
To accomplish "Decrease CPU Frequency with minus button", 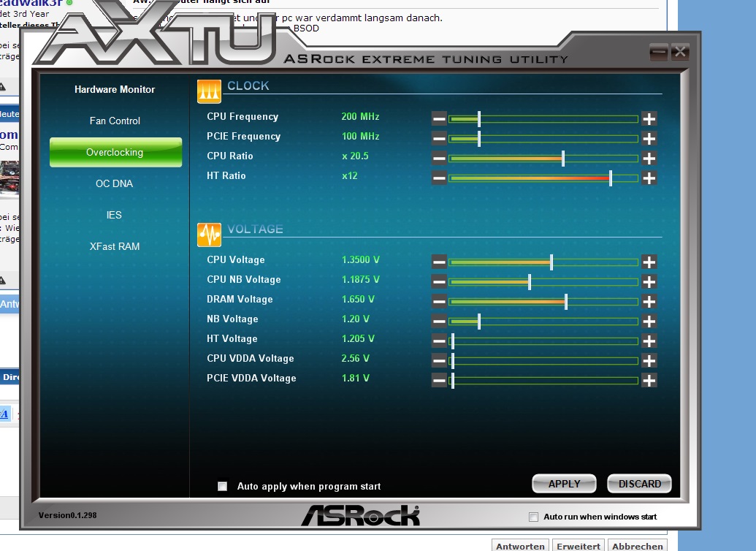I will (439, 118).
